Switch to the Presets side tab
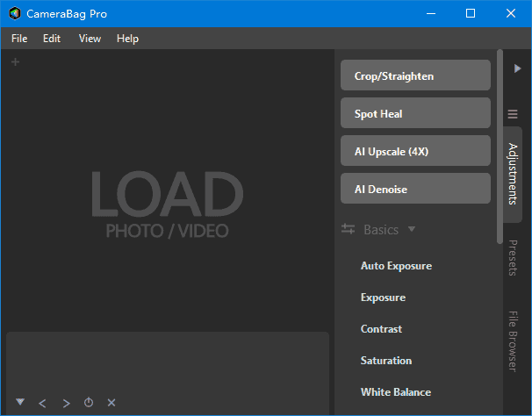 (x=513, y=257)
